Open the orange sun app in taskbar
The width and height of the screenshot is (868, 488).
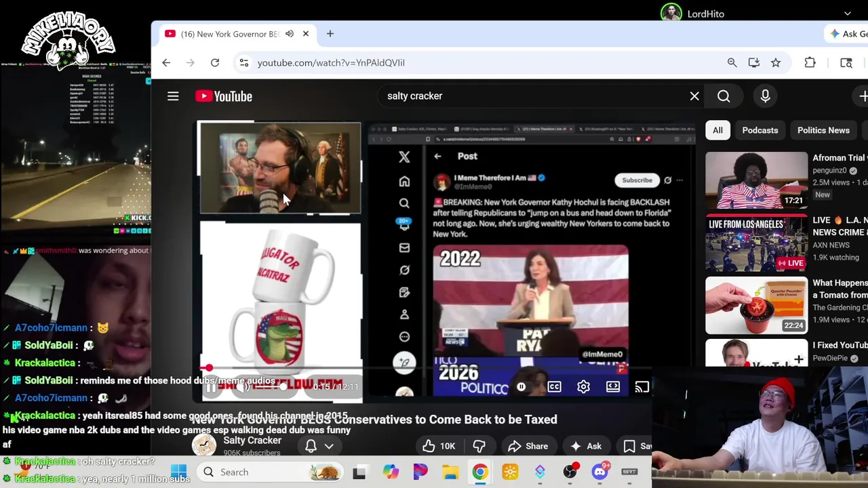[x=510, y=472]
